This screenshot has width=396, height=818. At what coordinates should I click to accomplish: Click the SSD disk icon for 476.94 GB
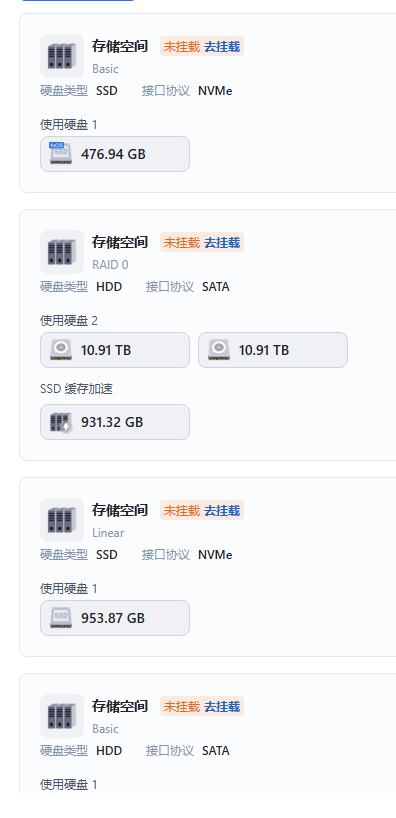click(x=61, y=154)
